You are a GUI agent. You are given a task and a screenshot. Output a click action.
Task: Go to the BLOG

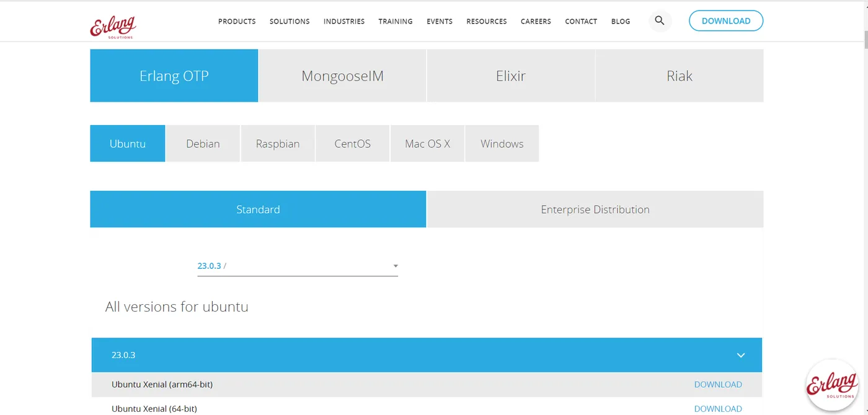tap(621, 21)
